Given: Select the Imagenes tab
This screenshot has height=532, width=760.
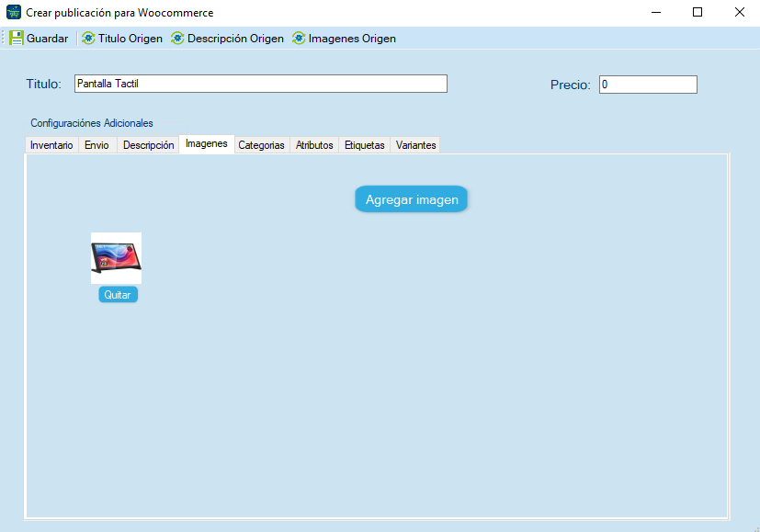Looking at the screenshot, I should [207, 144].
